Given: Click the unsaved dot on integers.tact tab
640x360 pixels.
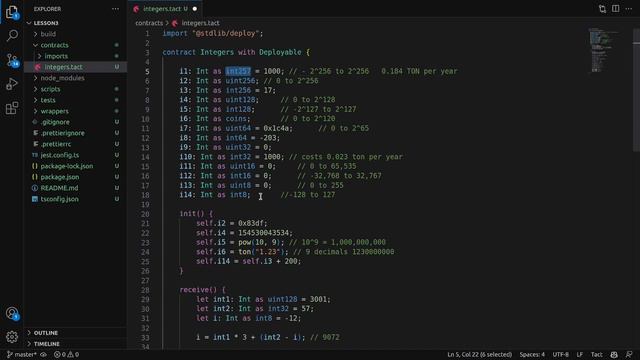Looking at the screenshot, I should point(195,9).
